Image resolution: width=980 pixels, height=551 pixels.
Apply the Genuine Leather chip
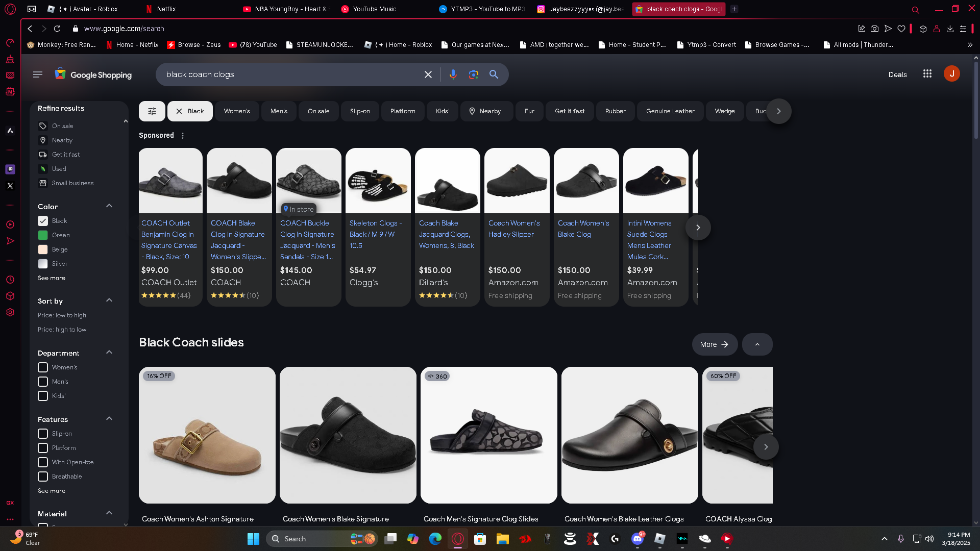[x=670, y=111]
